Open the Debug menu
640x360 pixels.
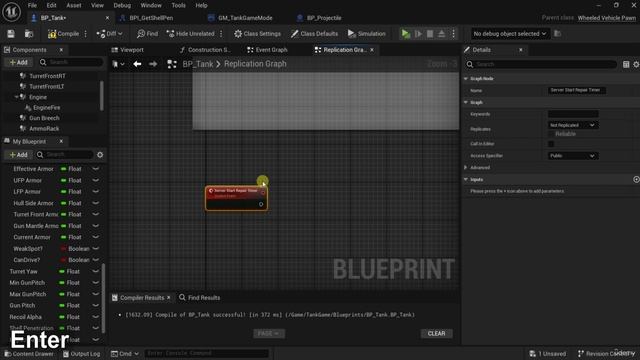pos(122,5)
